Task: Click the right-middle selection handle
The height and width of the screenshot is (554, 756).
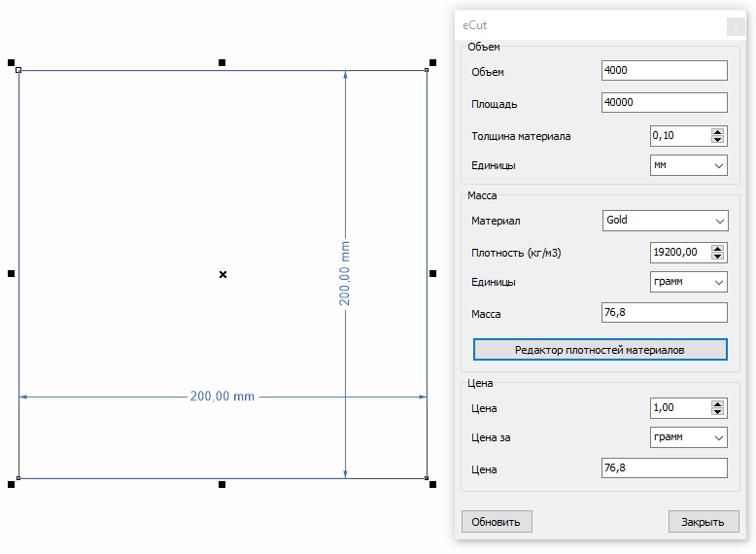Action: [x=433, y=273]
